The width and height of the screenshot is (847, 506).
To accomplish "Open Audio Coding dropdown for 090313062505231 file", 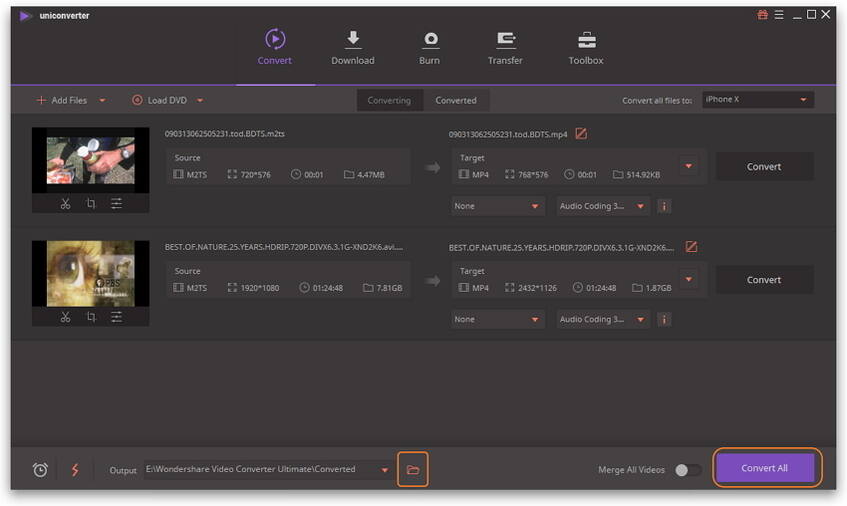I will point(602,206).
